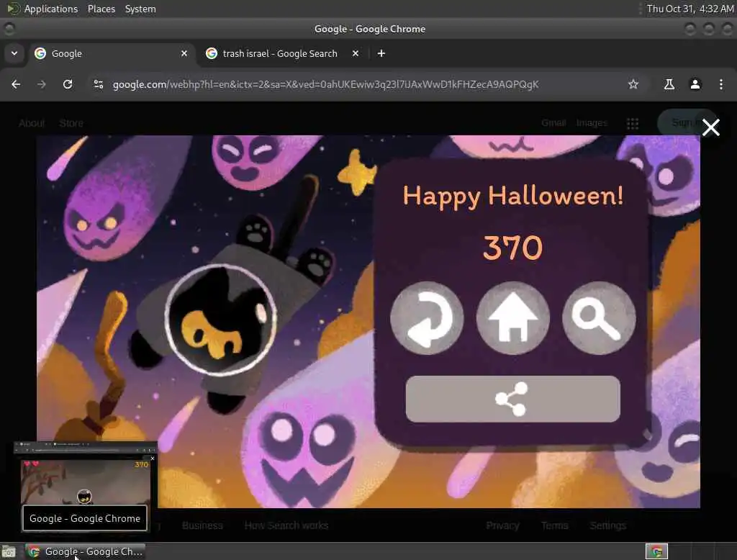View site information icon in address bar
This screenshot has height=560, width=737.
(x=98, y=84)
